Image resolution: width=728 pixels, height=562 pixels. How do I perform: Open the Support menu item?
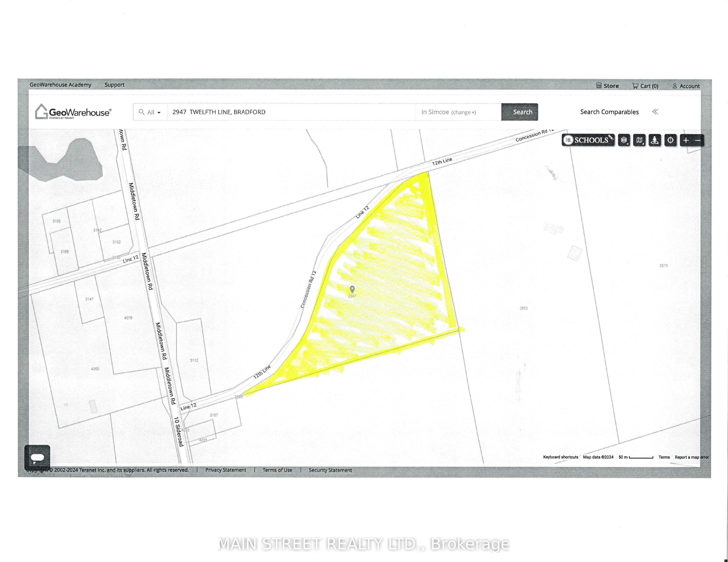114,85
